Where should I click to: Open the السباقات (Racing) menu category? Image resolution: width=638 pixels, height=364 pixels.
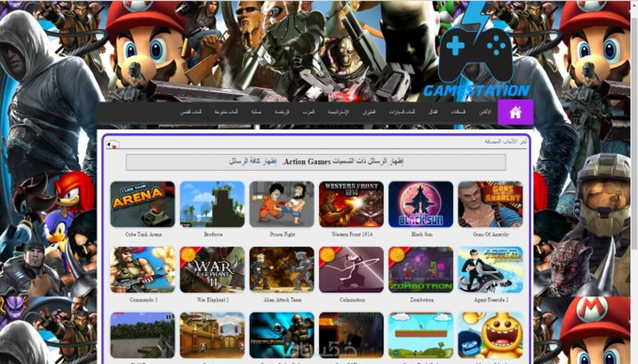click(458, 112)
